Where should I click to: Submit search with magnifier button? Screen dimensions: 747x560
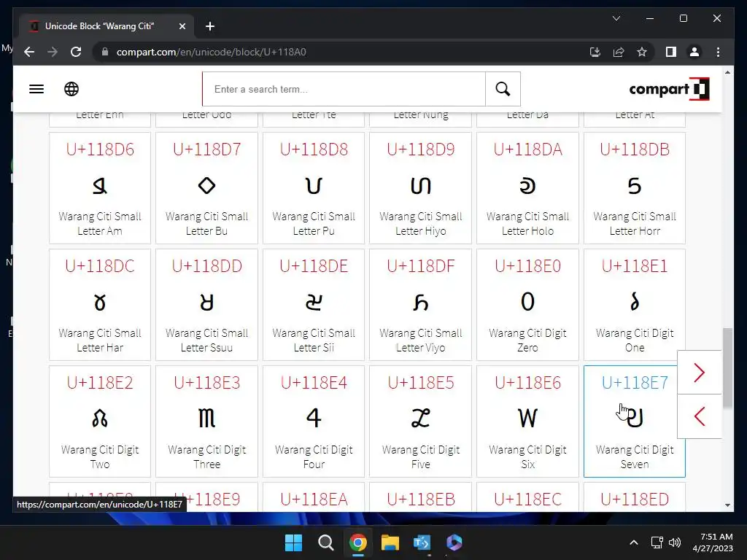(x=503, y=89)
